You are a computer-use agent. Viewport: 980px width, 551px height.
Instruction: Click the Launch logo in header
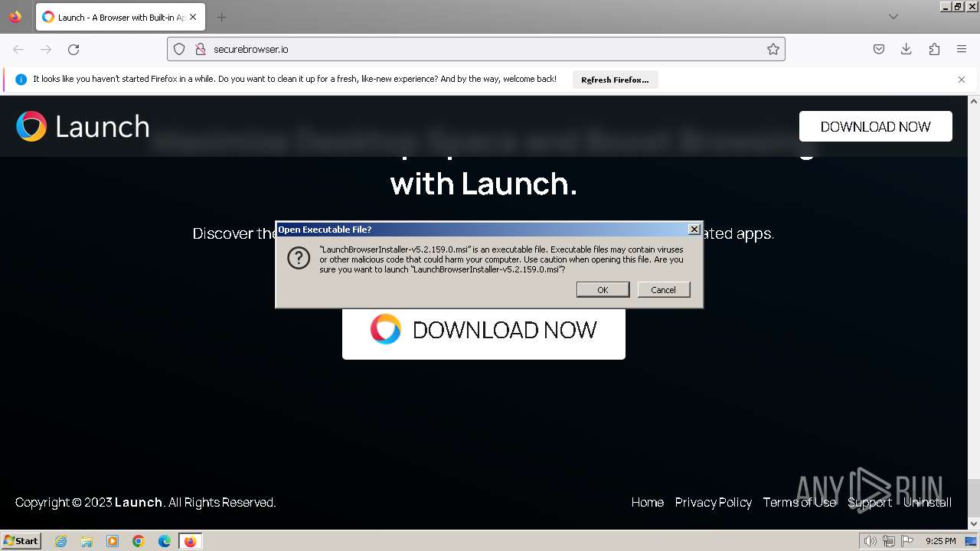tap(83, 126)
